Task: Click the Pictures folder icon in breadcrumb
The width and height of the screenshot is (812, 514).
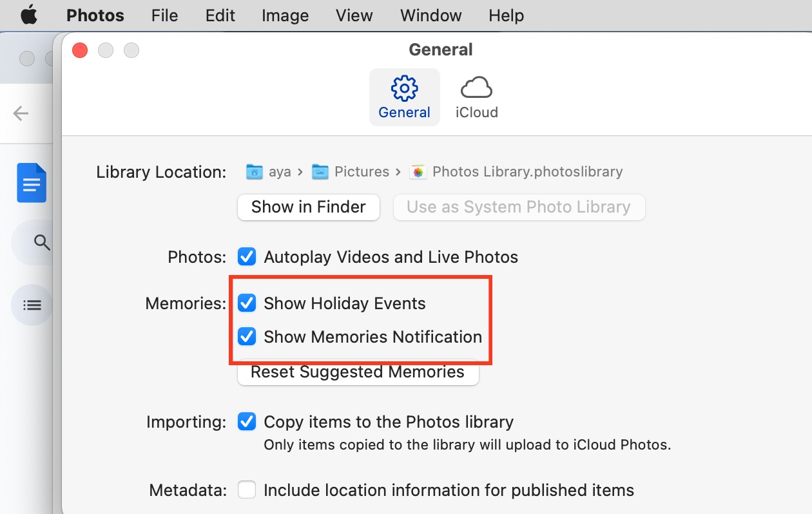Action: pos(320,171)
